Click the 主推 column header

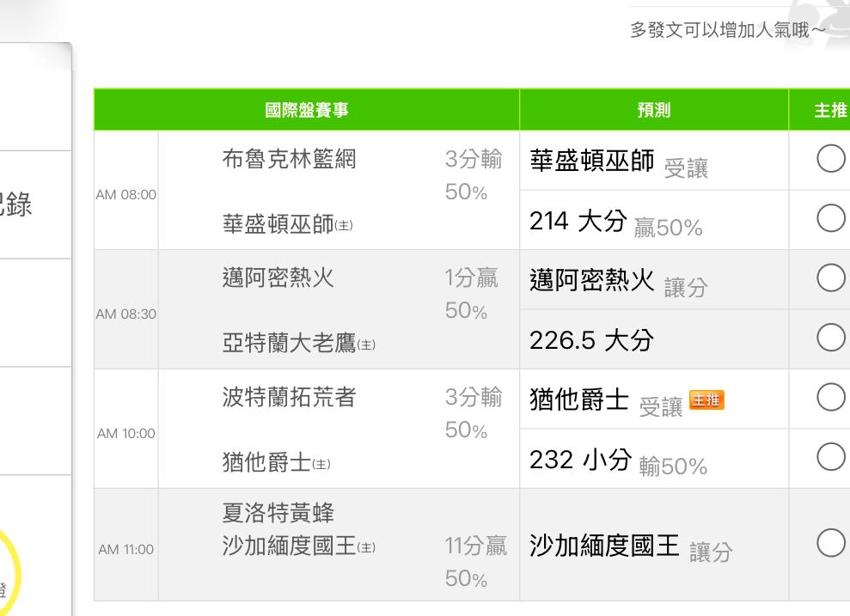pyautogui.click(x=829, y=110)
